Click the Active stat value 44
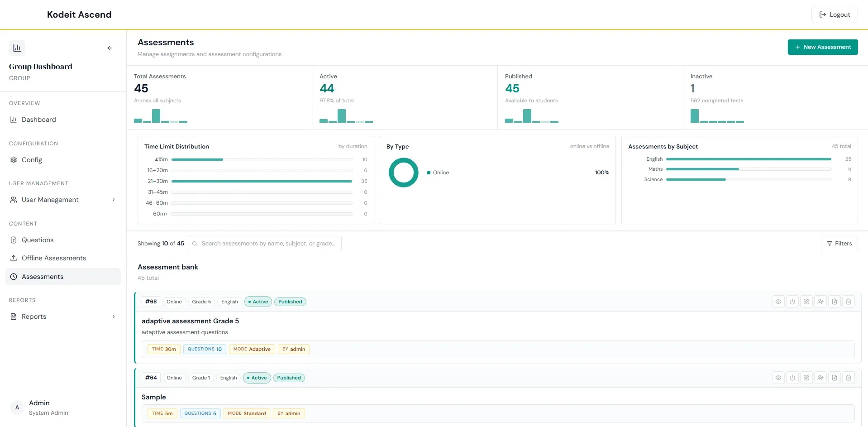868x427 pixels. (327, 89)
